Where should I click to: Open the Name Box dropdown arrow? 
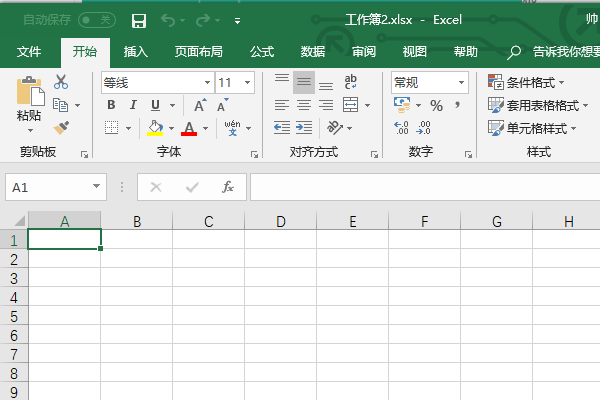point(96,187)
